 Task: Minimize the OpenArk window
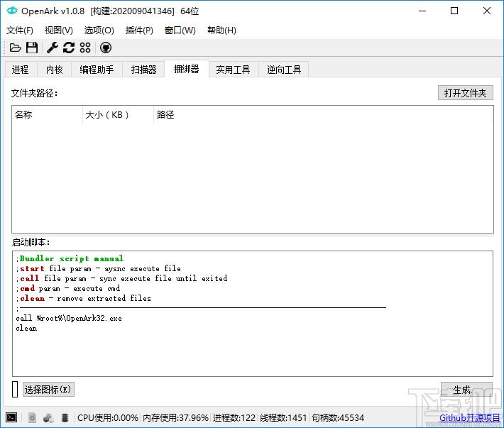point(422,11)
